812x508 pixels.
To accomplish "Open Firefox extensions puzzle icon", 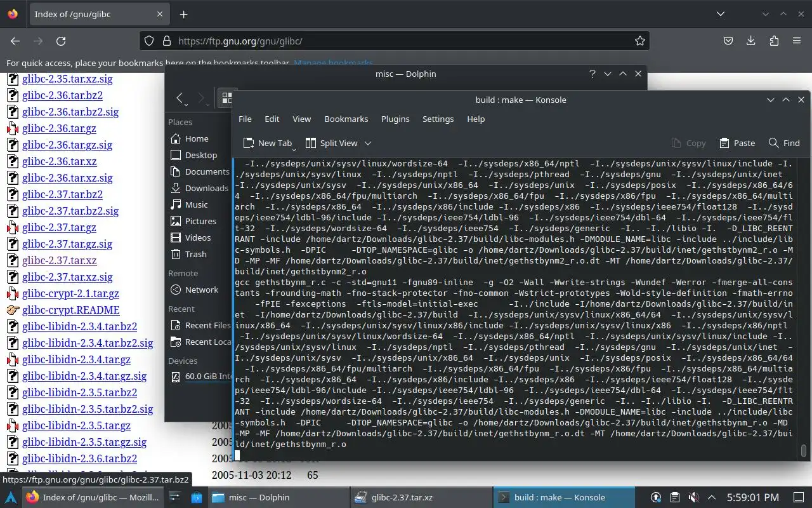I will pyautogui.click(x=774, y=41).
